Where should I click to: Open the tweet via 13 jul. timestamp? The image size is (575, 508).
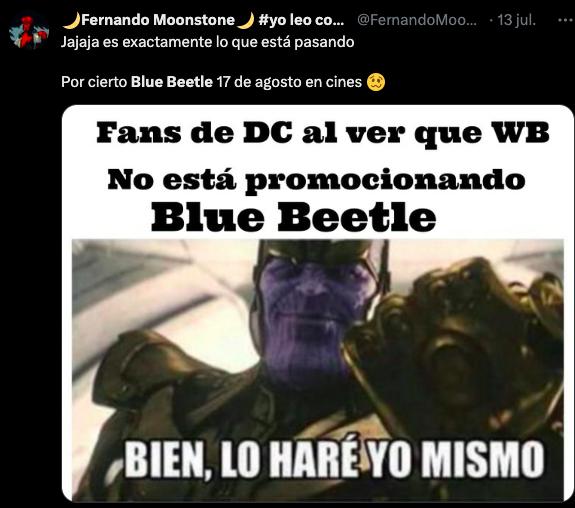coord(516,20)
